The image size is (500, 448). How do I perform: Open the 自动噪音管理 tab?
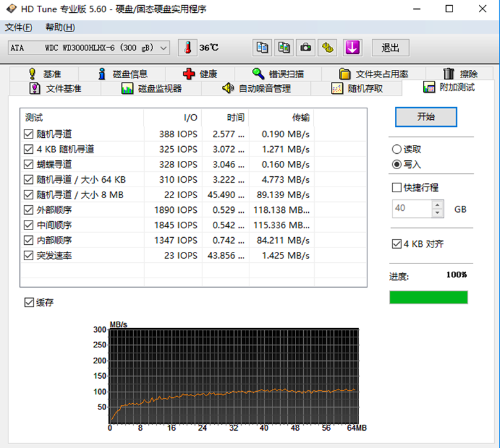pos(256,88)
